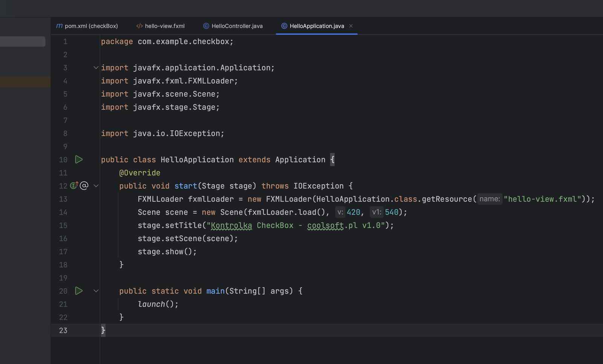Click line number 23 in the gutter
Viewport: 603px width, 364px height.
click(x=63, y=330)
